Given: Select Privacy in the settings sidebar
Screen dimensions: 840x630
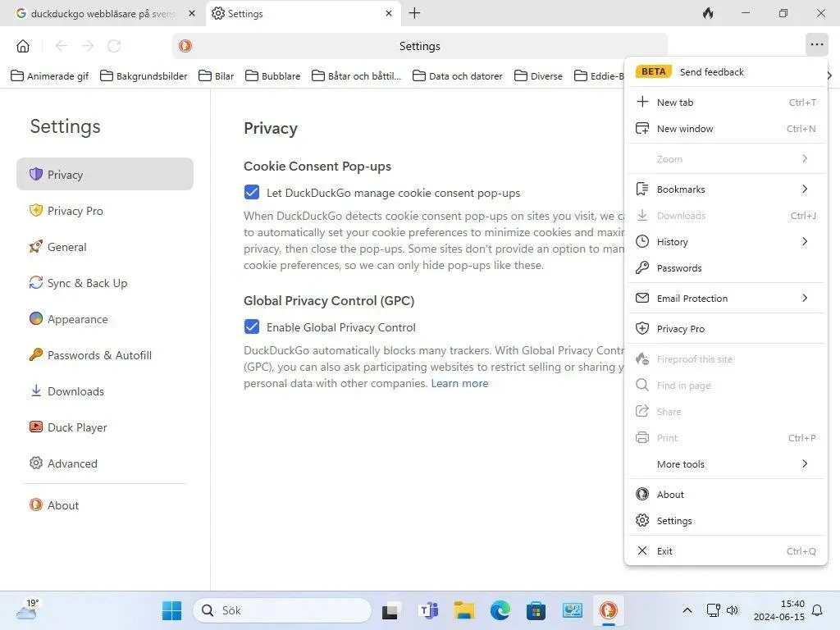Looking at the screenshot, I should [x=105, y=174].
